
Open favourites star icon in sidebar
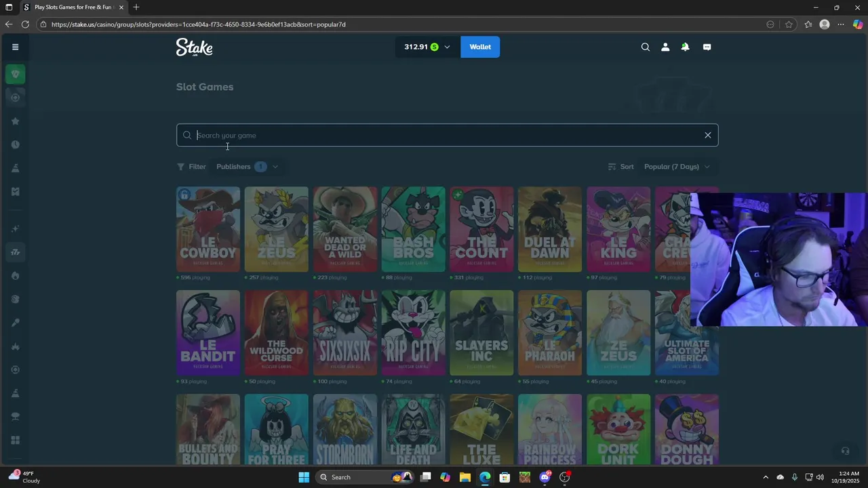coord(15,121)
